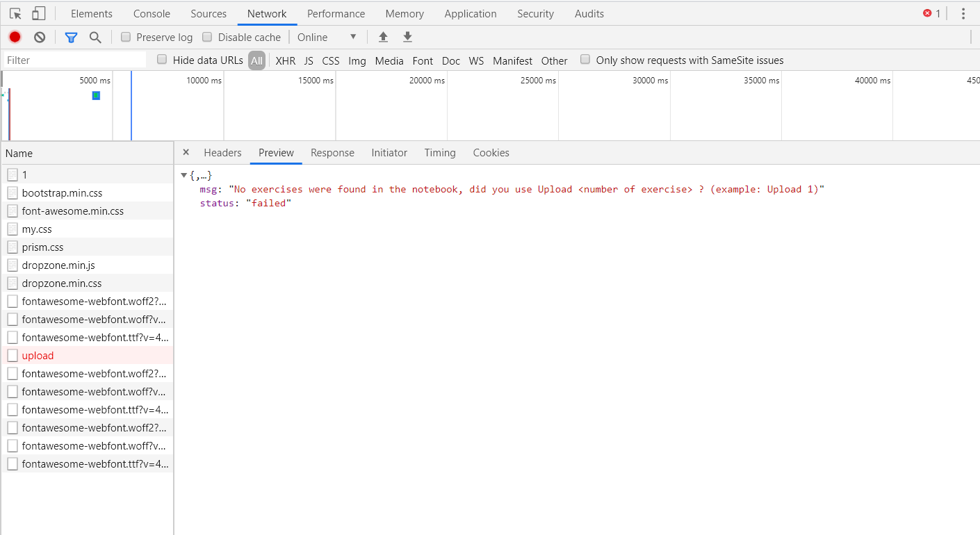This screenshot has width=980, height=535.
Task: Filter requests by XHR type
Action: [x=285, y=61]
